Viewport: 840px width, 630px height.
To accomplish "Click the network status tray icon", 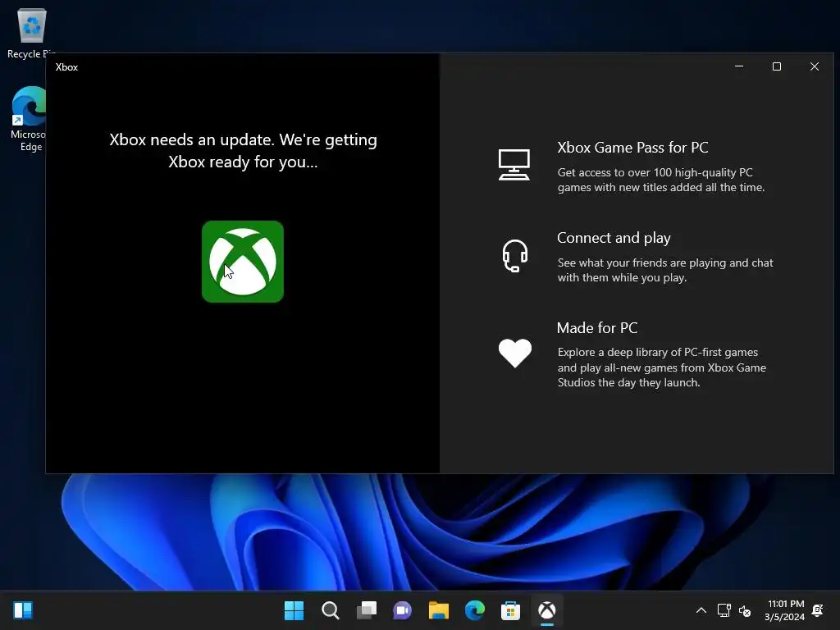I will (x=724, y=610).
